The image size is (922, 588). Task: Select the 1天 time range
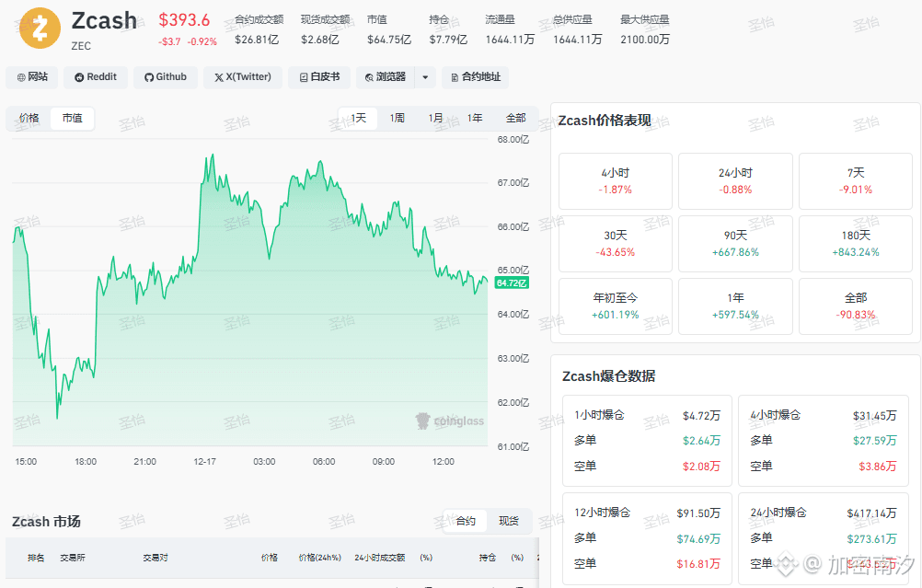pyautogui.click(x=358, y=118)
